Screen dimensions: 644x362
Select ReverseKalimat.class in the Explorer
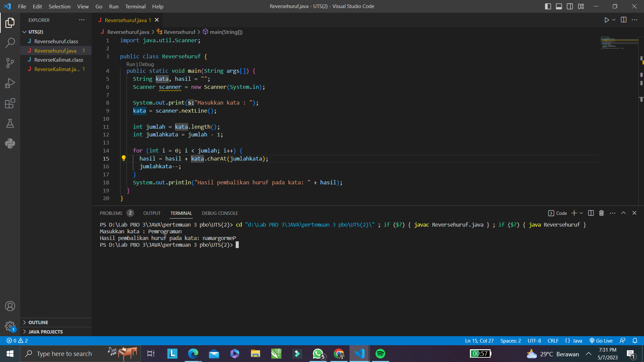(59, 60)
